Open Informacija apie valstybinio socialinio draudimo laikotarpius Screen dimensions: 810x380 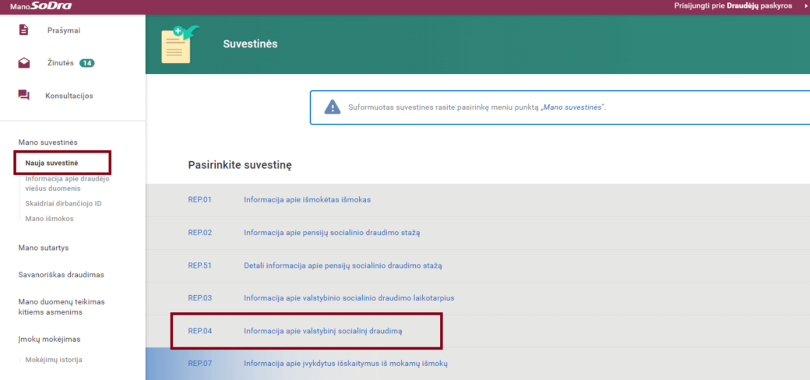point(349,298)
